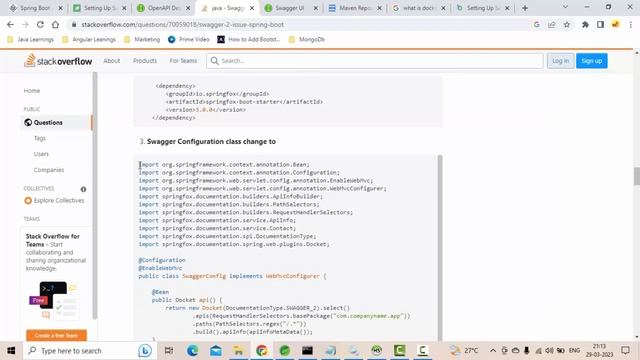This screenshot has height=360, width=640.
Task: Expand the tab search chevron
Action: coord(565,7)
